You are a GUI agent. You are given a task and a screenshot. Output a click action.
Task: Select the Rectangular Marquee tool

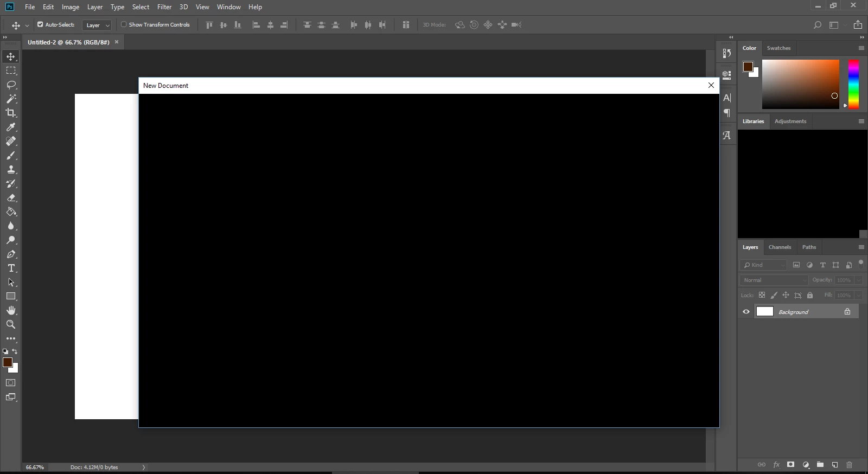(x=11, y=71)
